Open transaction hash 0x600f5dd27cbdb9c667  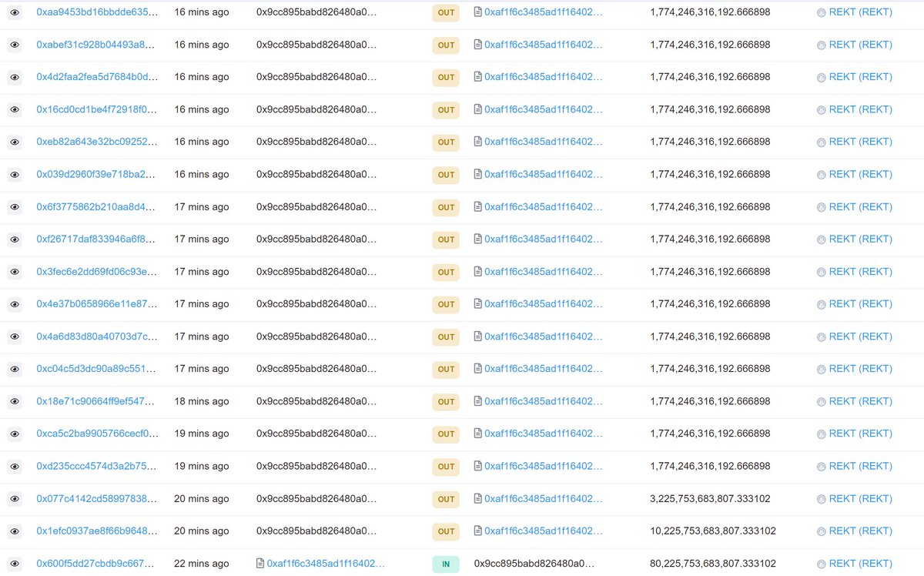pos(97,564)
